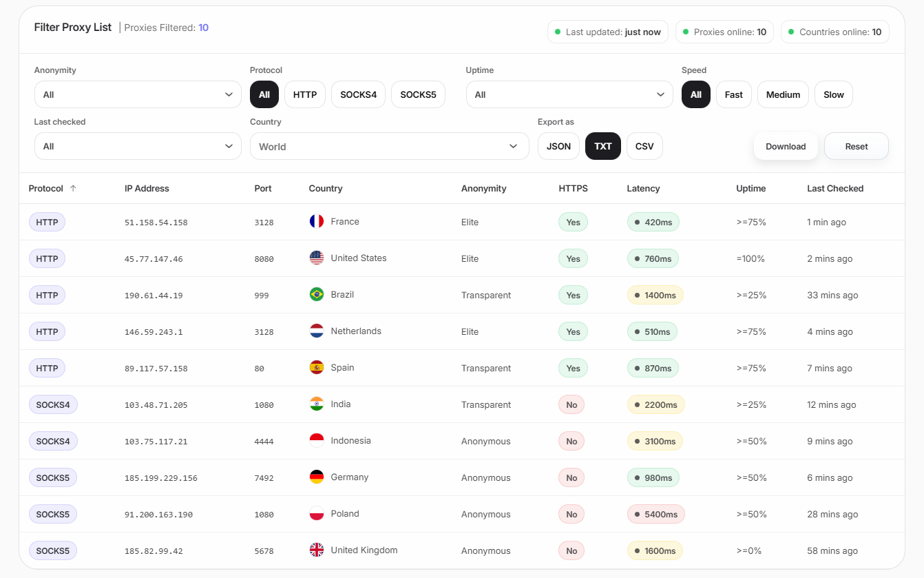
Task: Select the HTTP protocol filter
Action: click(305, 94)
